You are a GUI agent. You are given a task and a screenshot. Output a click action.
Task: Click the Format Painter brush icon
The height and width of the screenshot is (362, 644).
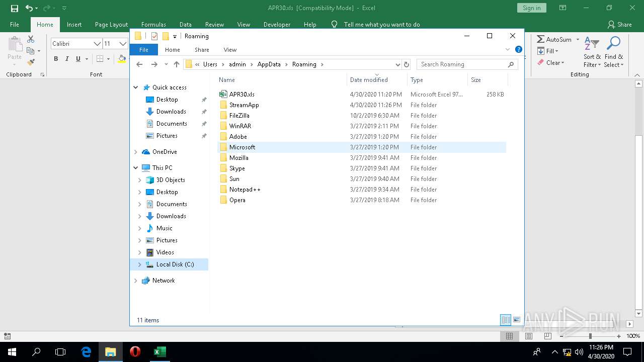tap(31, 62)
